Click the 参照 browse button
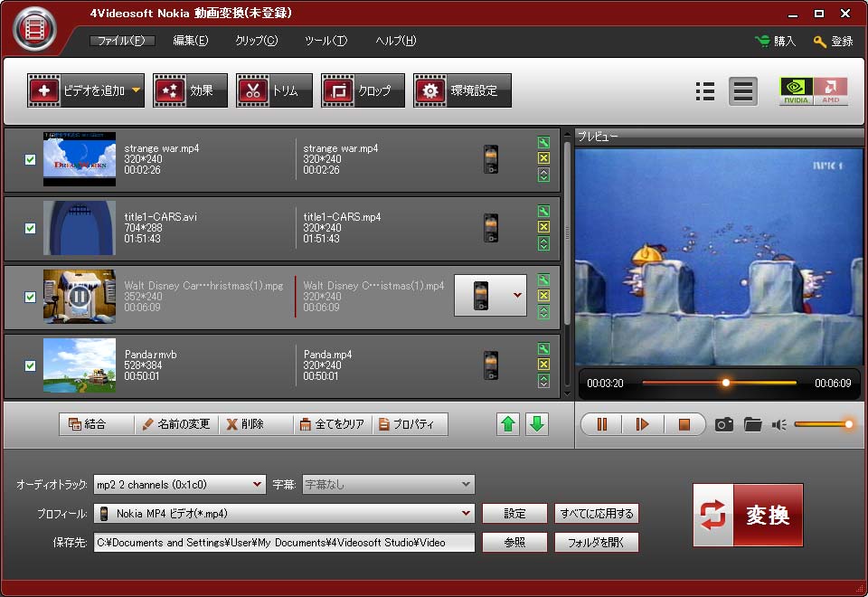Image resolution: width=868 pixels, height=597 pixels. (514, 543)
